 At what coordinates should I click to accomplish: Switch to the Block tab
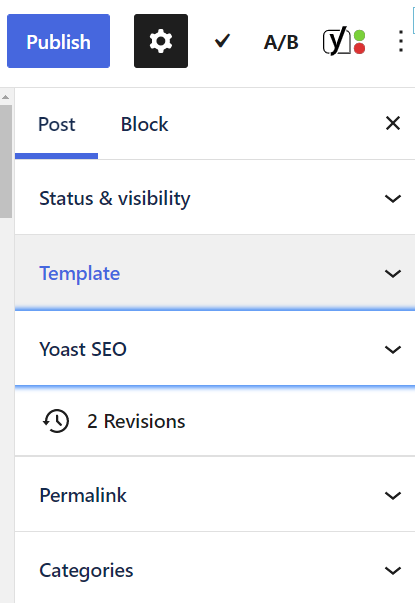coord(144,124)
